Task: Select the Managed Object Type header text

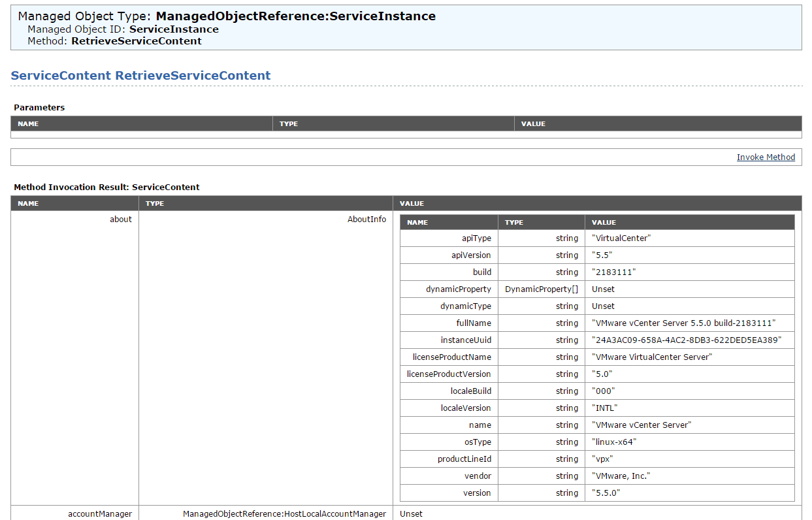Action: [x=227, y=16]
